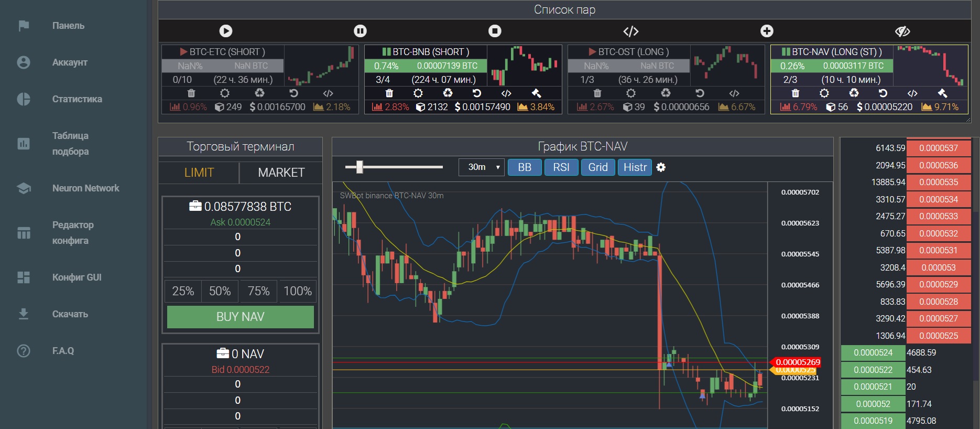Click the 25% amount button
The height and width of the screenshot is (429, 980).
click(183, 291)
